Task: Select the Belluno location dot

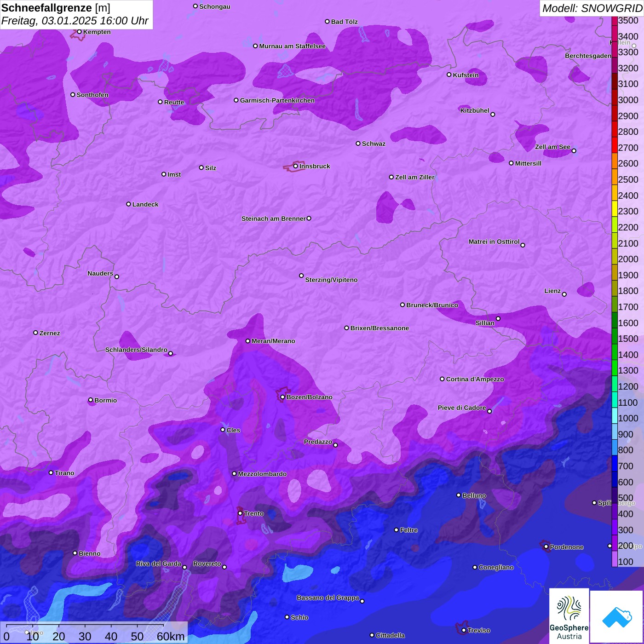Action: point(458,495)
